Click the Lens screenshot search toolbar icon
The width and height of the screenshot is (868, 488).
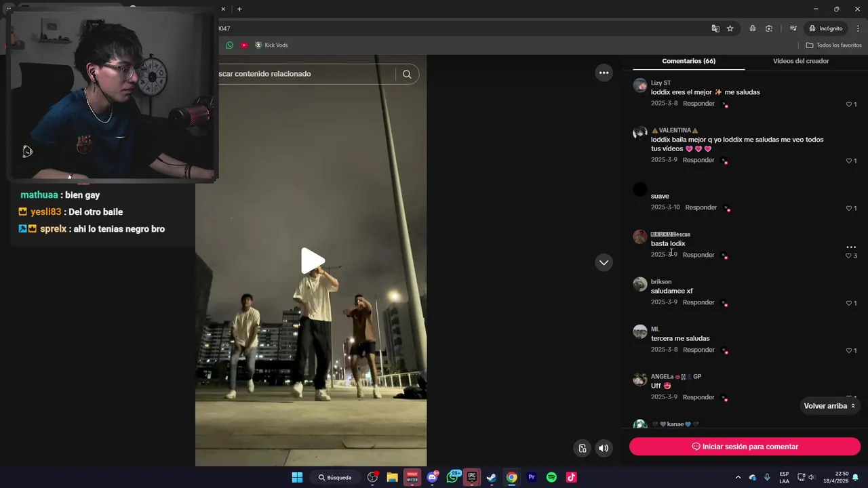[x=769, y=28]
